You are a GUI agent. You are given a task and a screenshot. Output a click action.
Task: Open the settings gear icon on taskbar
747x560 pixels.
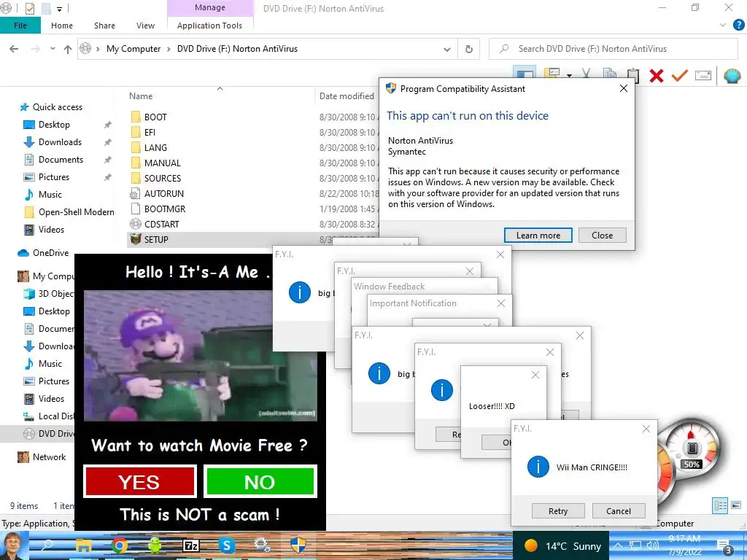click(262, 545)
